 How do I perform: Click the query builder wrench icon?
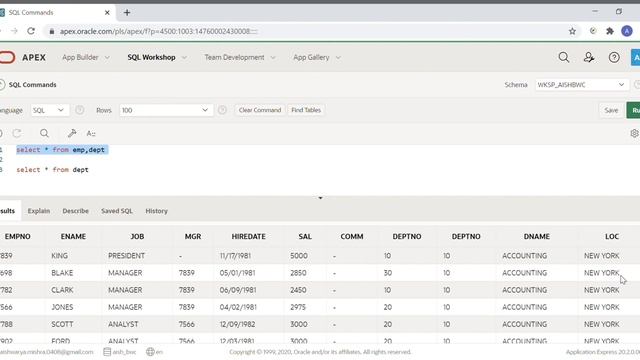72,133
